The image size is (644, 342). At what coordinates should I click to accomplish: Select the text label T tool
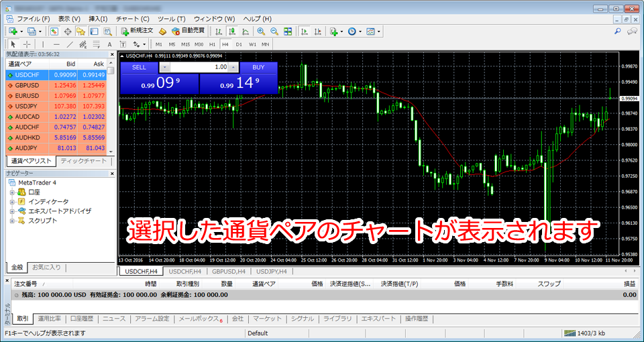[x=123, y=44]
